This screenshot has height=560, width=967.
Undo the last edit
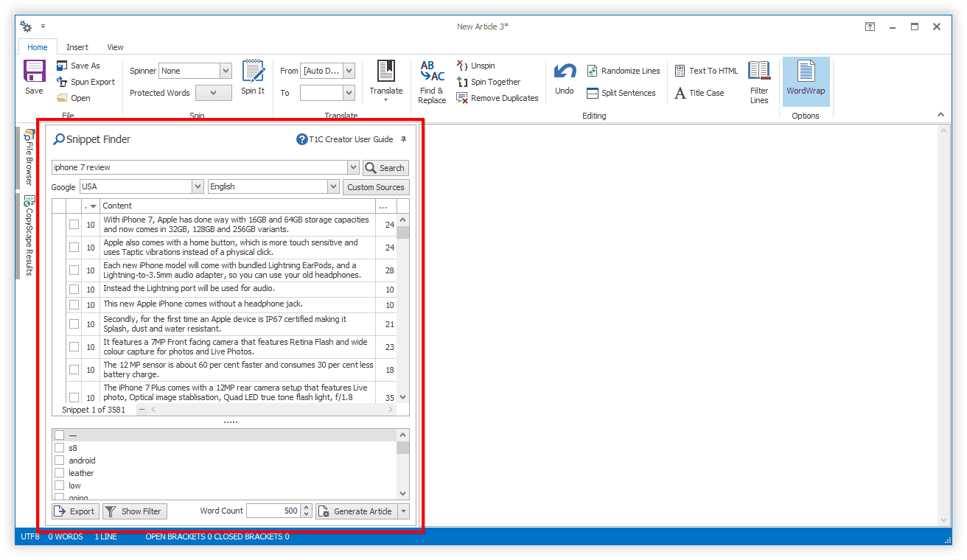click(x=565, y=79)
